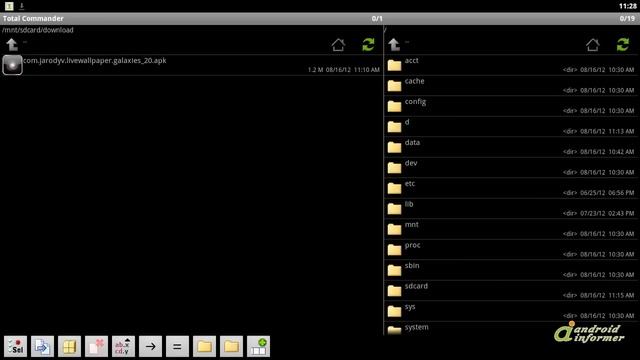640x360 pixels.
Task: Tap the Total Commander title text
Action: (x=33, y=18)
